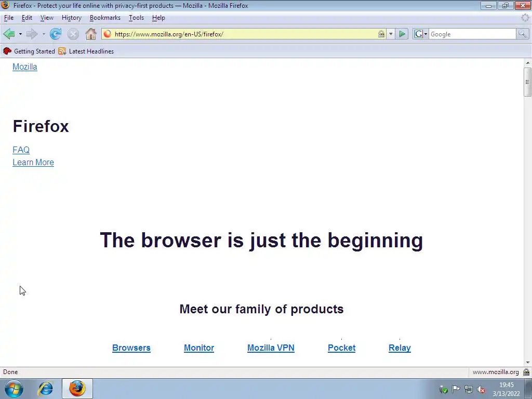Click the URL address field

tap(245, 34)
